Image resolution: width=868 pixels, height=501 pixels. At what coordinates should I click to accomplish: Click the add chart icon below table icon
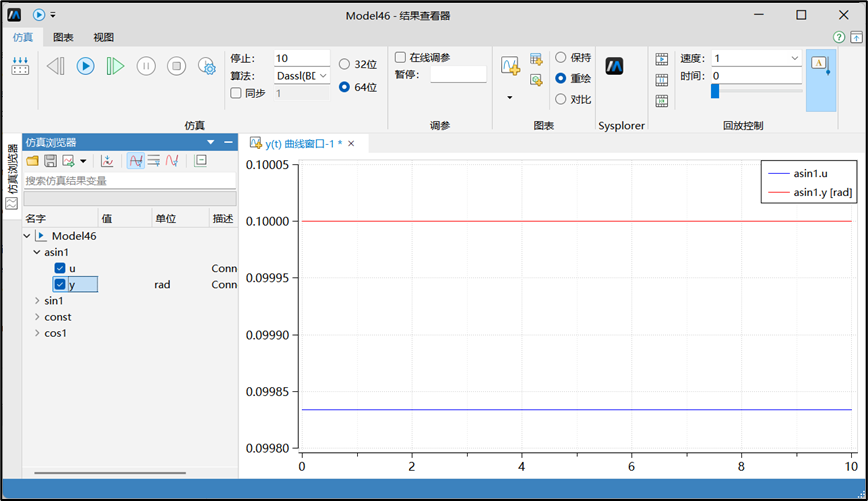click(536, 80)
